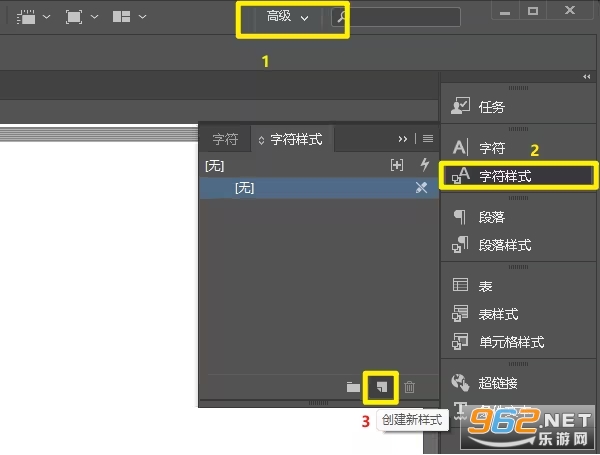
Task: Close the application window
Action: coord(570,10)
